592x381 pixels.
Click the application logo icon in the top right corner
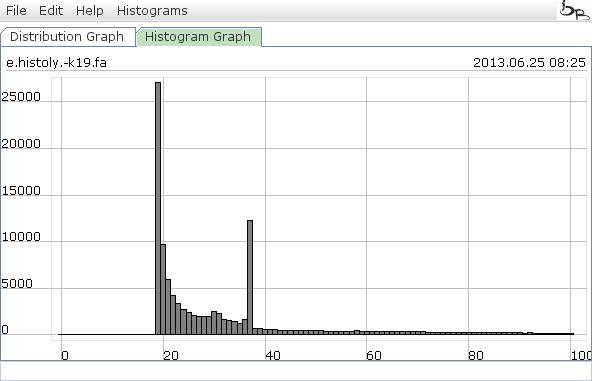pos(574,10)
